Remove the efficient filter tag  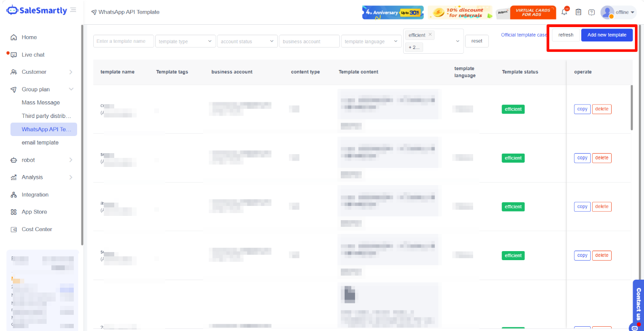pos(430,35)
